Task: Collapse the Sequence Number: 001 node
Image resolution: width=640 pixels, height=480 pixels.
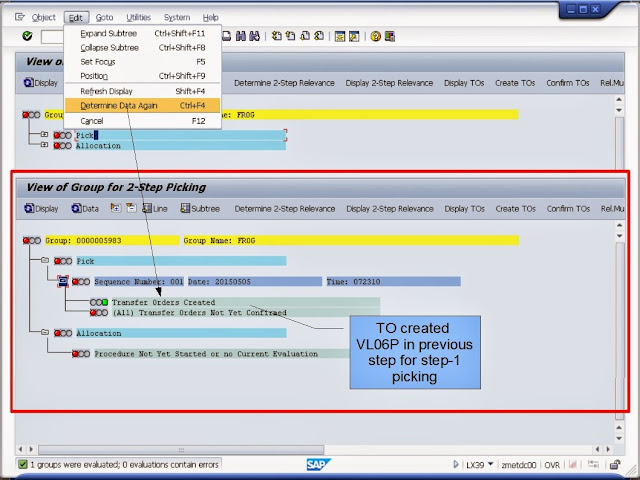Action: (63, 281)
